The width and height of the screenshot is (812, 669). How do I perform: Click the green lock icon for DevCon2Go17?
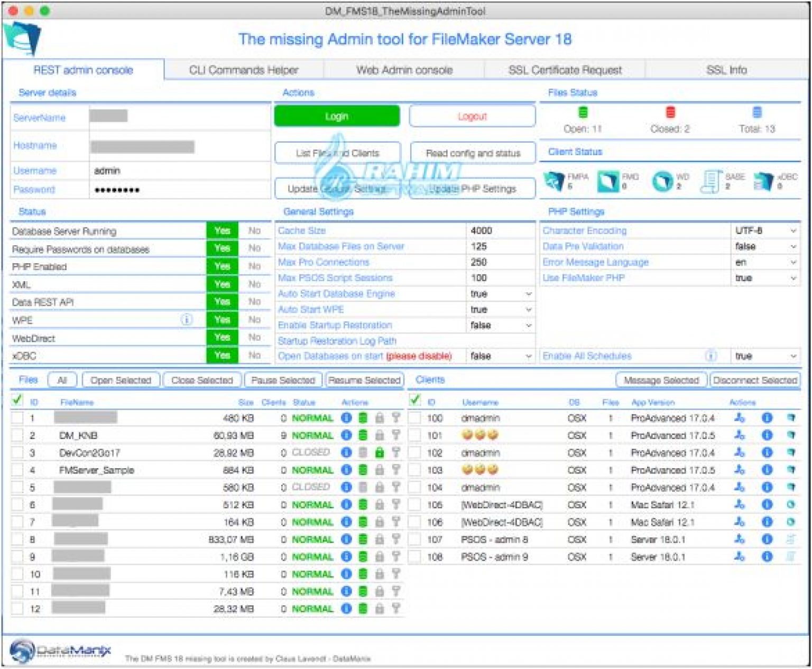(x=379, y=453)
